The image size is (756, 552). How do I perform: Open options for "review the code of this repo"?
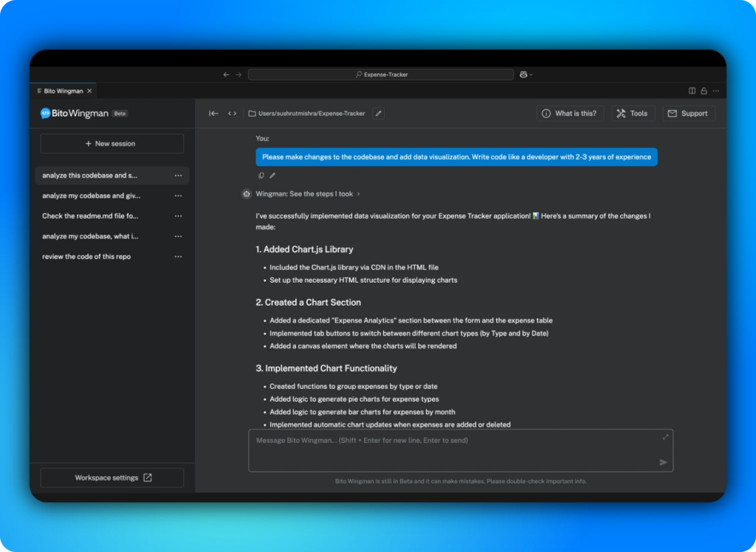click(x=178, y=257)
